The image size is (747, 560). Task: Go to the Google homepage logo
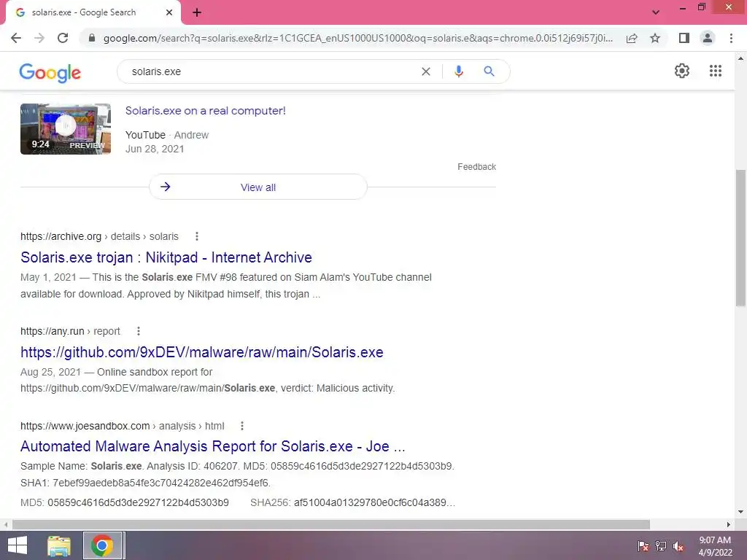pos(50,73)
